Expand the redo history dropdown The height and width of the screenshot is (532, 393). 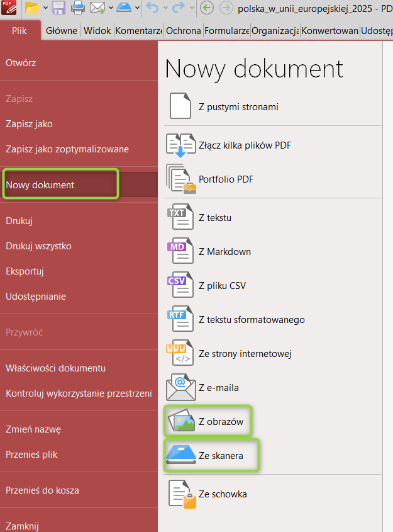(x=192, y=8)
